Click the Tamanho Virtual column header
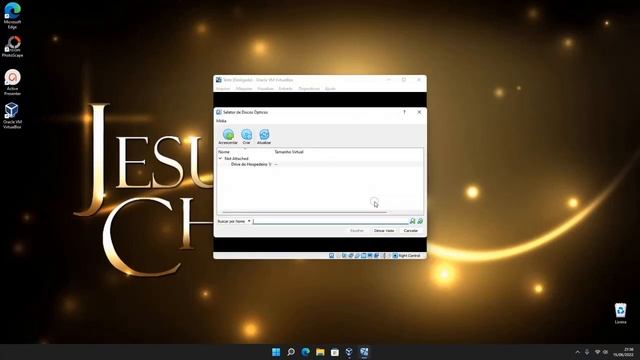Image resolution: width=640 pixels, height=360 pixels. [x=289, y=152]
